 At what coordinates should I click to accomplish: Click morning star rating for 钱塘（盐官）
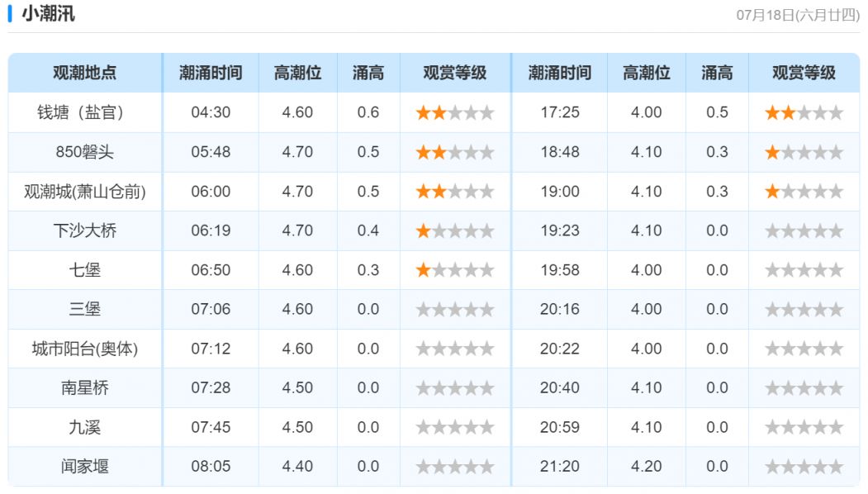click(x=454, y=113)
